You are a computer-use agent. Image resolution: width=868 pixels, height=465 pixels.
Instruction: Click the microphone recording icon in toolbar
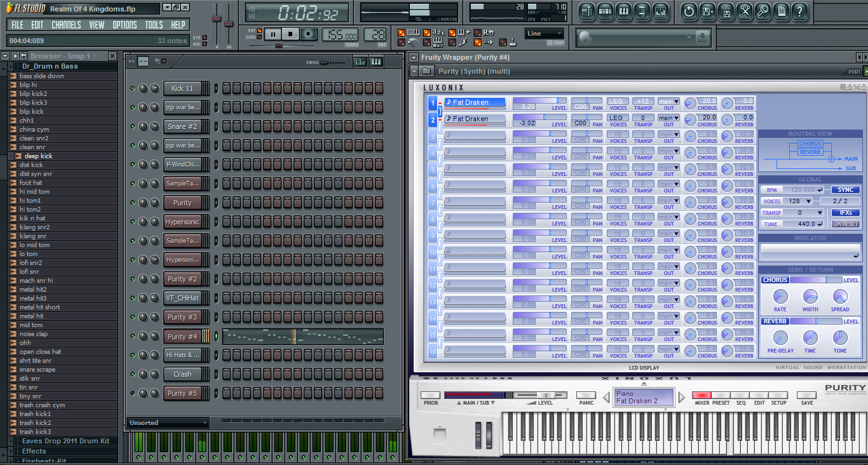click(x=763, y=11)
